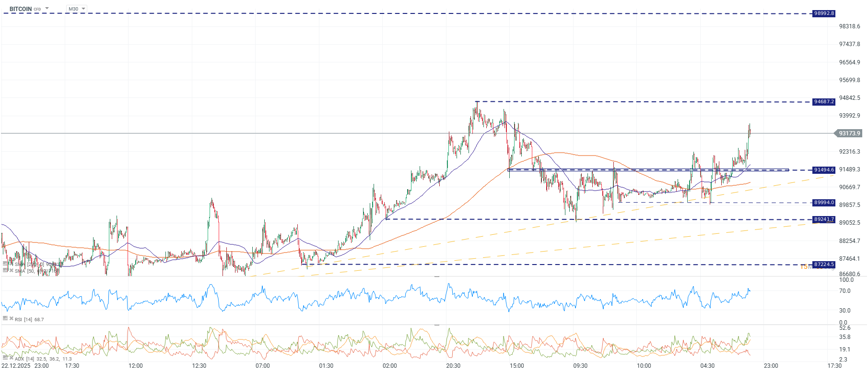Select the 91494.6 level label
Viewport: 868px width, 374px height.
point(824,170)
